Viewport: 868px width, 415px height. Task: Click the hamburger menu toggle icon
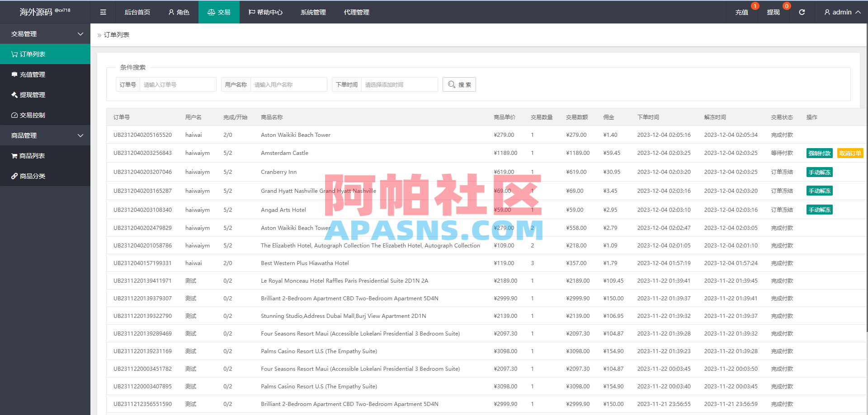coord(103,12)
